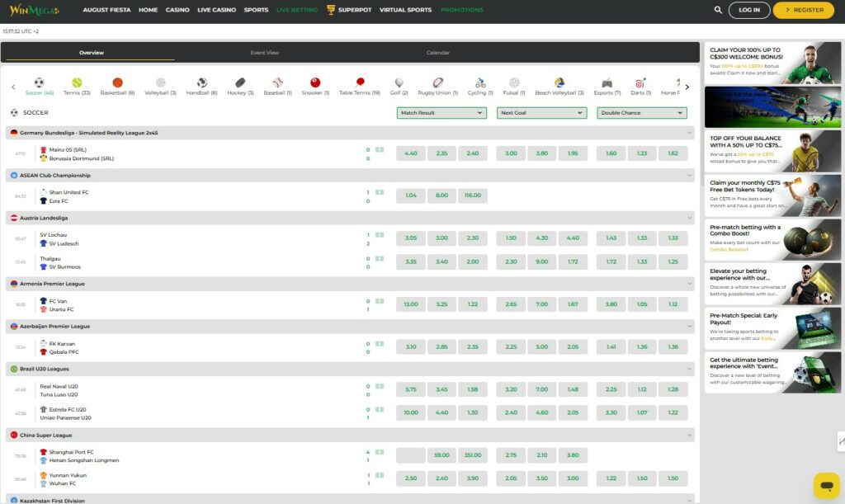Open the Double Chance dropdown
The height and width of the screenshot is (504, 845).
(642, 112)
